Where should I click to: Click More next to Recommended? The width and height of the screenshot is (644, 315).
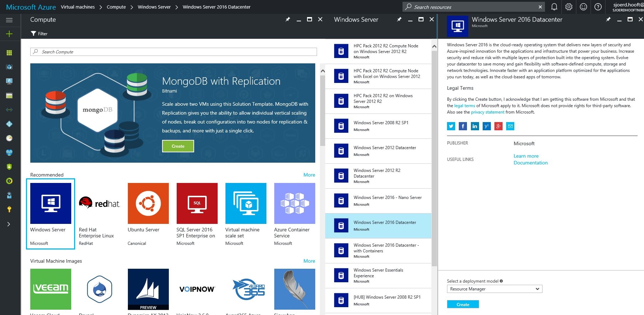point(309,175)
